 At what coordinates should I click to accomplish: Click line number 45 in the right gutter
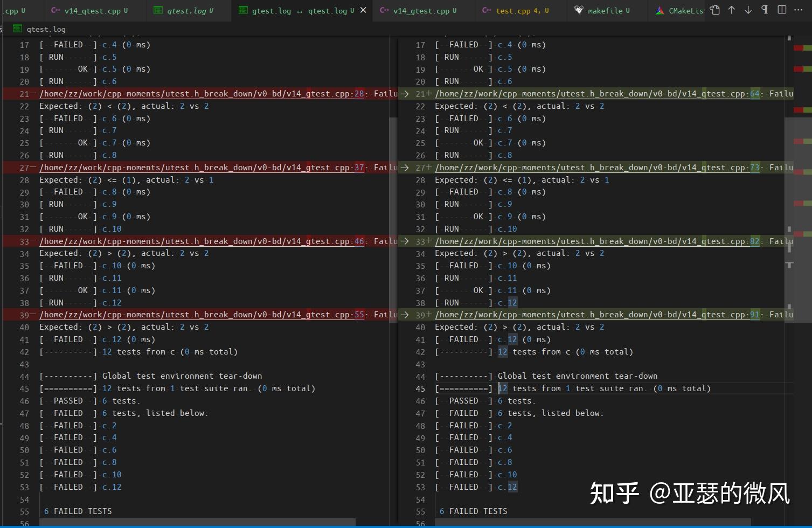(420, 388)
